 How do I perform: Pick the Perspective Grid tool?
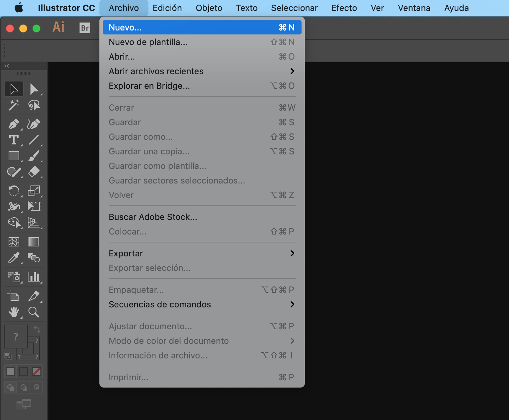point(34,223)
